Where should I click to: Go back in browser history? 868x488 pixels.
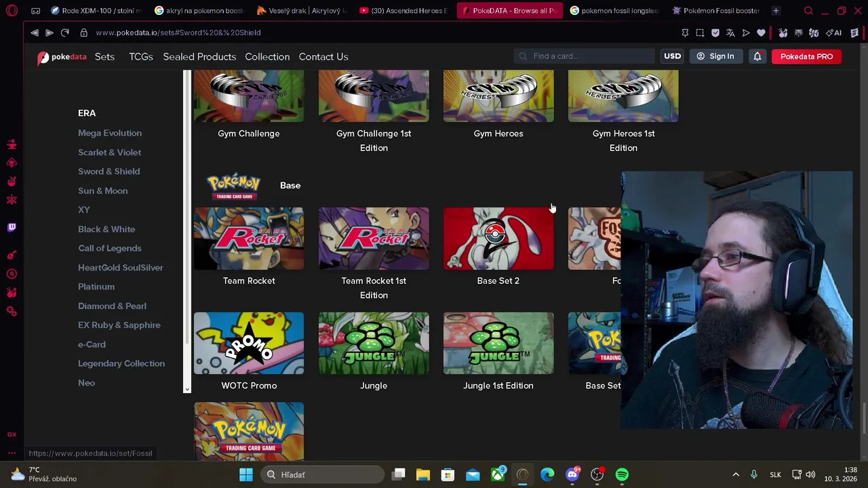[x=35, y=33]
